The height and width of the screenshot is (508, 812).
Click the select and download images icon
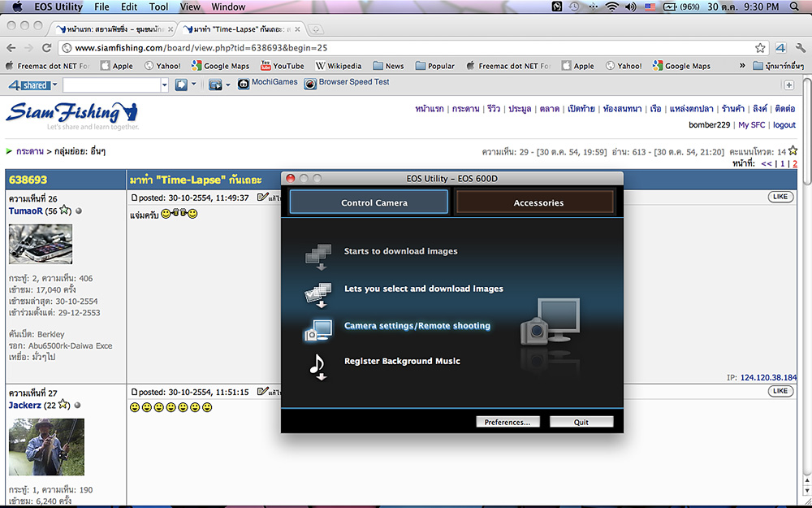tap(318, 295)
